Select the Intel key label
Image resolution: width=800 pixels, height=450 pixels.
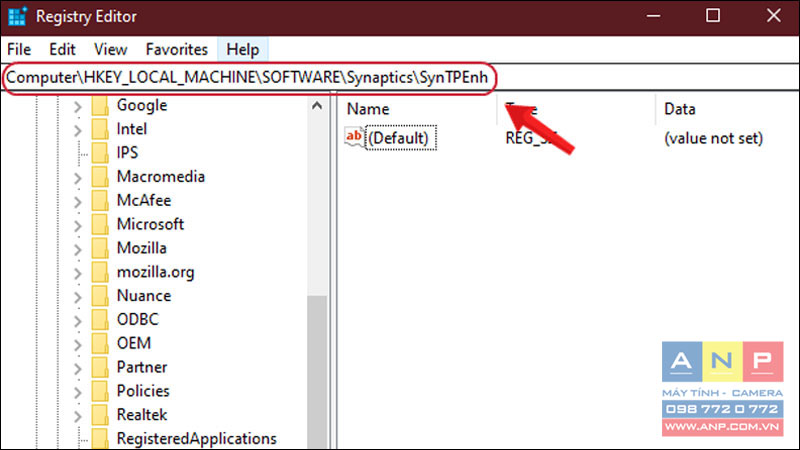[x=132, y=129]
